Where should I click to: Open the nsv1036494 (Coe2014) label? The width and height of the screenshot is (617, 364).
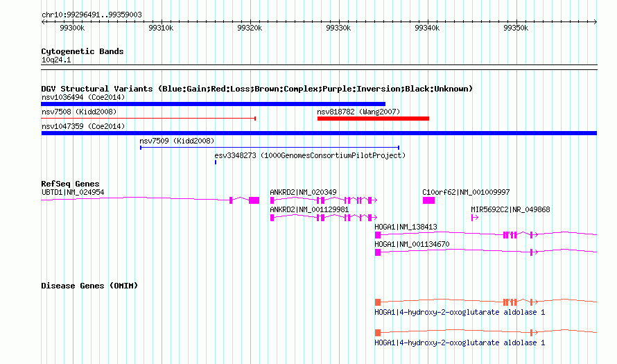tap(83, 97)
